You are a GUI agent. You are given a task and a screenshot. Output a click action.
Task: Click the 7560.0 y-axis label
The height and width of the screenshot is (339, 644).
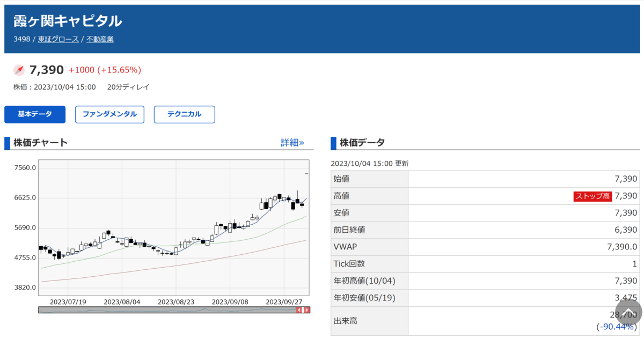click(25, 167)
